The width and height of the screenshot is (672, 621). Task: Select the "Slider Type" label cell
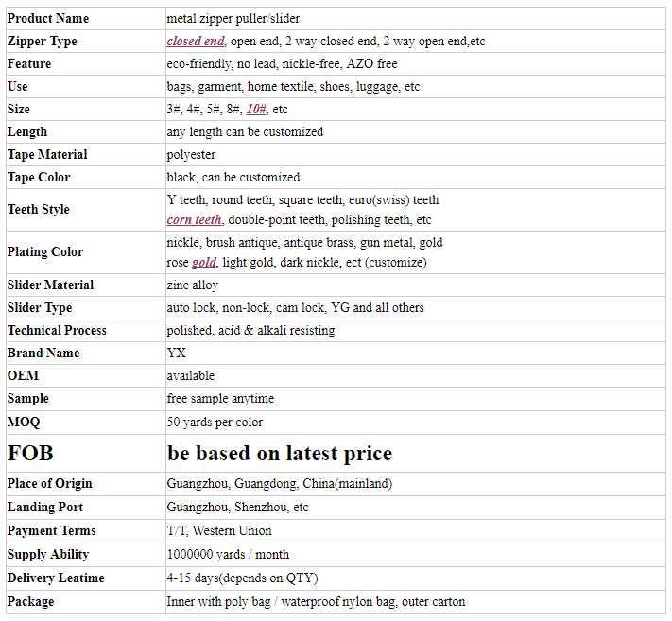tap(40, 308)
